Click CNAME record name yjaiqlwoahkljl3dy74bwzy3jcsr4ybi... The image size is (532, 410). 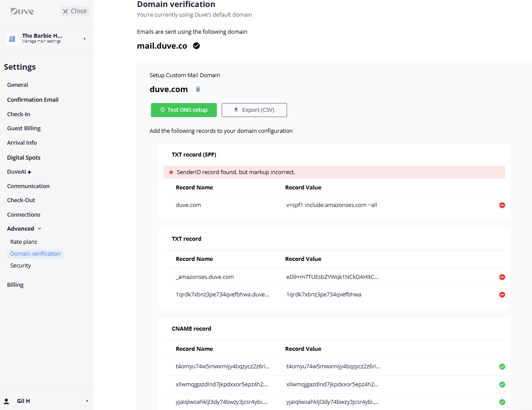click(222, 402)
